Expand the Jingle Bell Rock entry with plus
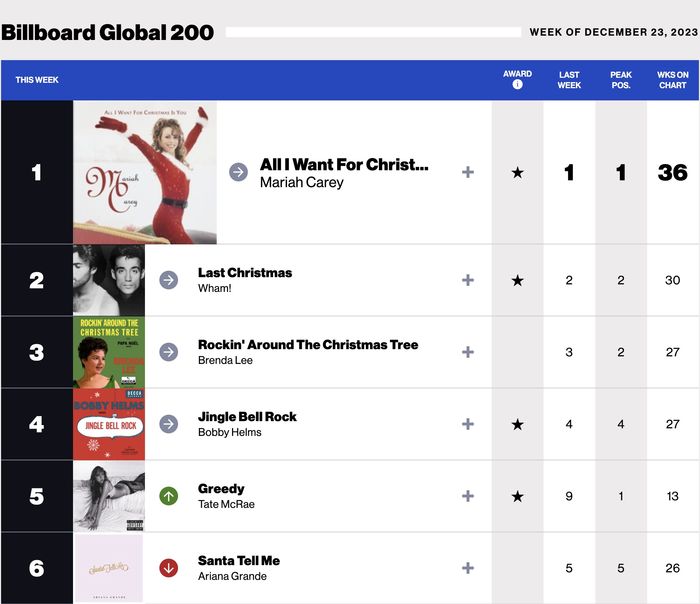 pyautogui.click(x=468, y=424)
